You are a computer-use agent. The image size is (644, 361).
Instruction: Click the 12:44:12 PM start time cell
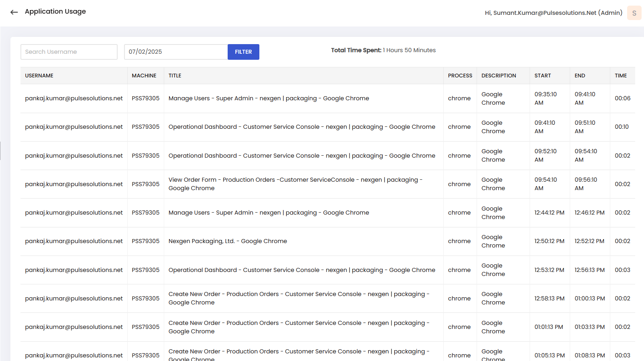coord(549,213)
